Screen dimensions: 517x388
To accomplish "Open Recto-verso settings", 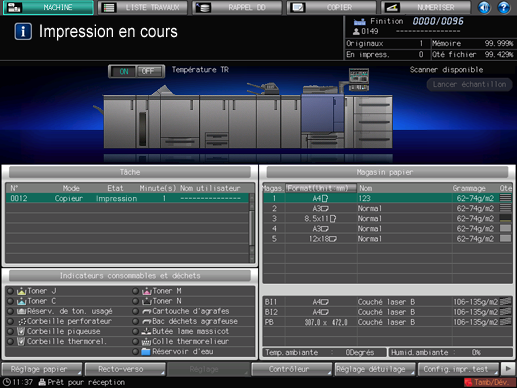I will [125, 369].
